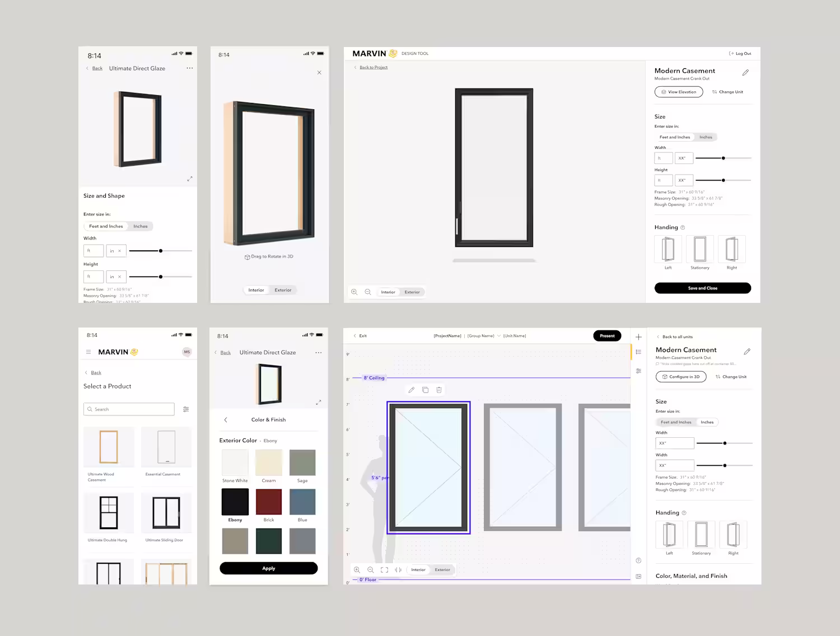The width and height of the screenshot is (840, 636).
Task: Select Inches on the Size and Shape screen
Action: pyautogui.click(x=141, y=226)
